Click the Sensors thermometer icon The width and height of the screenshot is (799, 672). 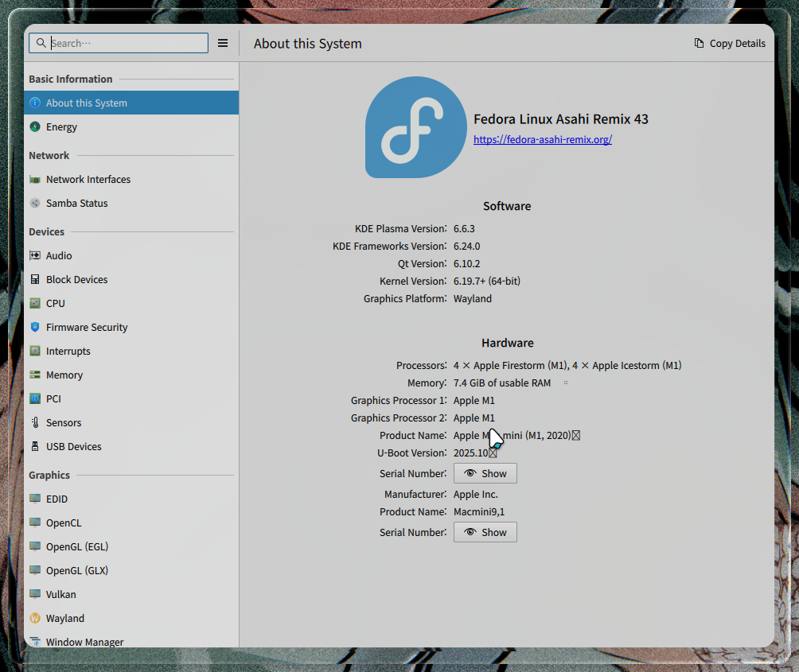35,422
